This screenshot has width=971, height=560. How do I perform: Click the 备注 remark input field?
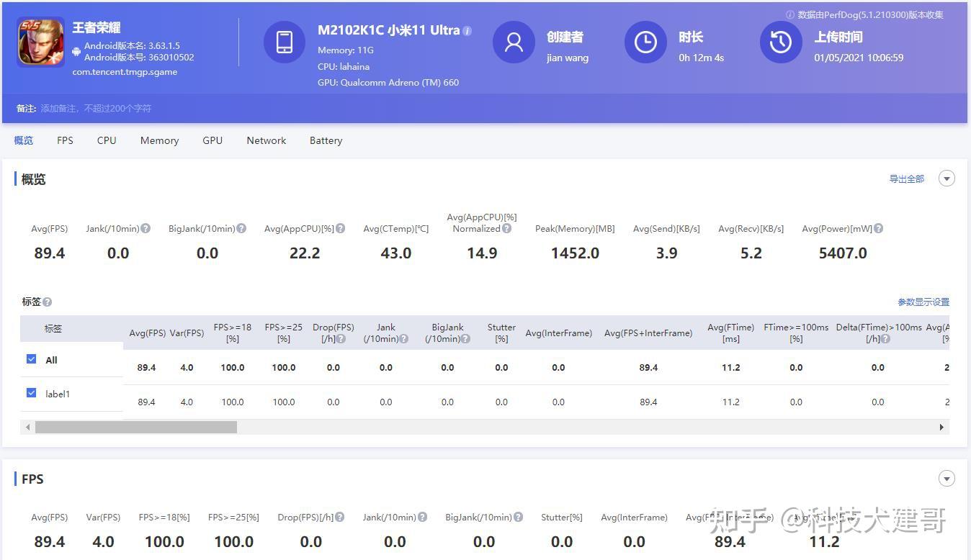pyautogui.click(x=96, y=109)
